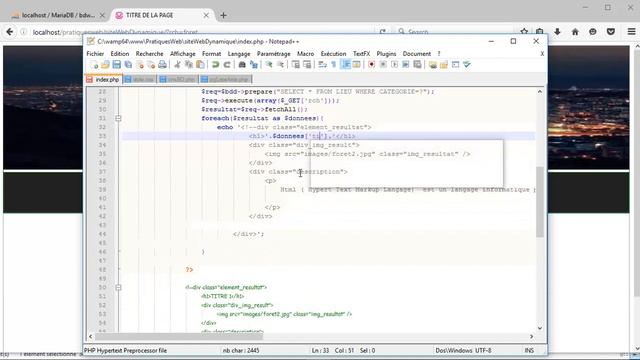Screen dimensions: 640x360
Task: Open the Macro menu
Action: pos(305,53)
